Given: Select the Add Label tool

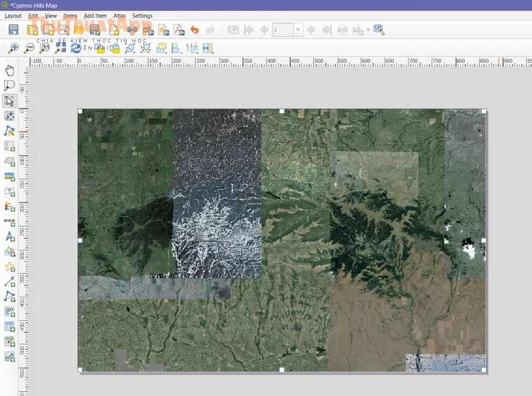Looking at the screenshot, I should tap(9, 191).
